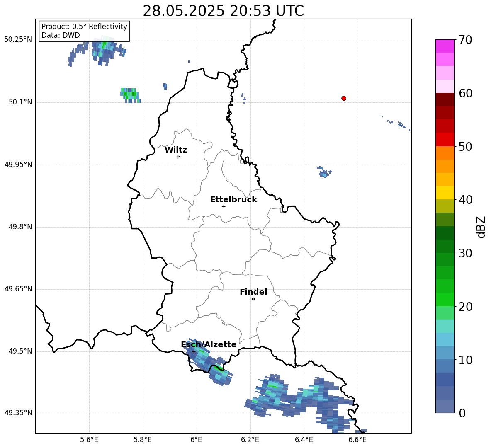
Task: Click the 50.25°N latitude label
Action: tap(18, 39)
